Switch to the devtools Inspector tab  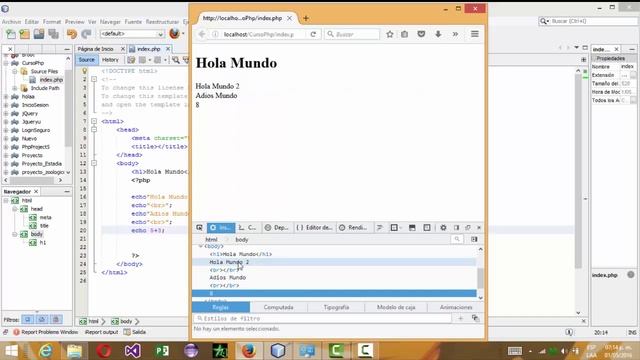(x=221, y=228)
